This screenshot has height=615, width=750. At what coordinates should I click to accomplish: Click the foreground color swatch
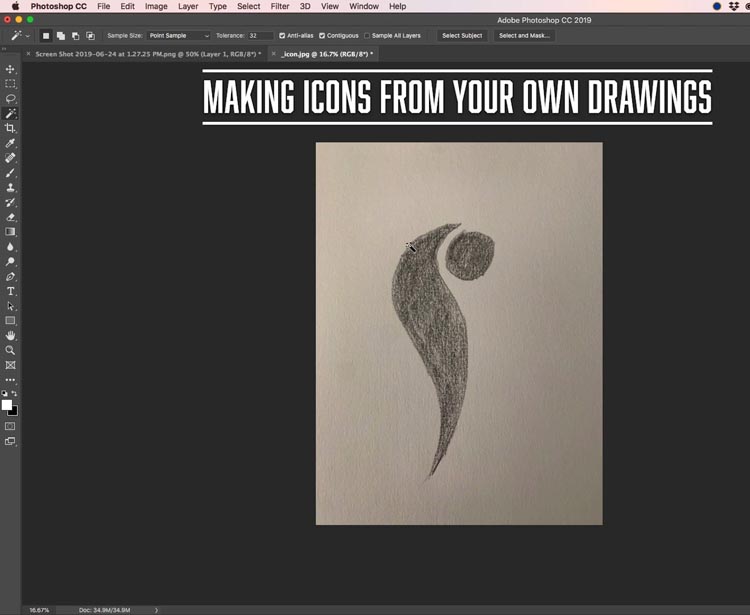tap(7, 405)
